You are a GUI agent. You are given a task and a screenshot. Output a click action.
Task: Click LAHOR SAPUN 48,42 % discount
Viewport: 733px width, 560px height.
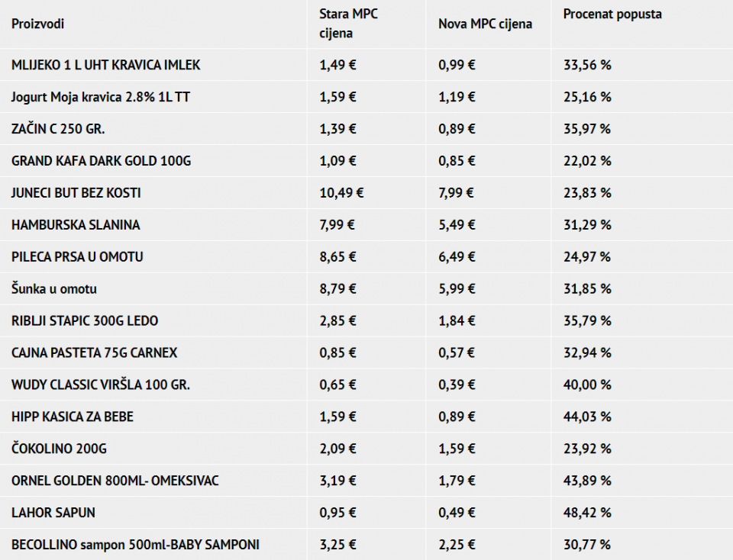click(x=586, y=513)
